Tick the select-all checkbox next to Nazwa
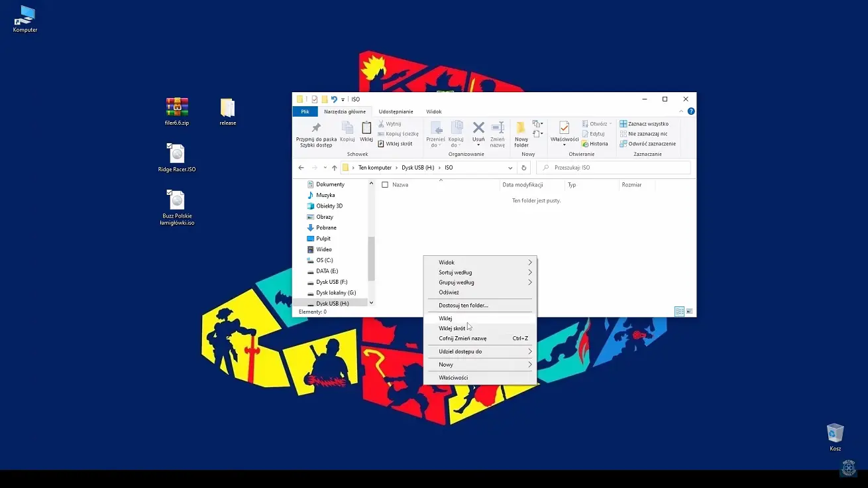 385,185
